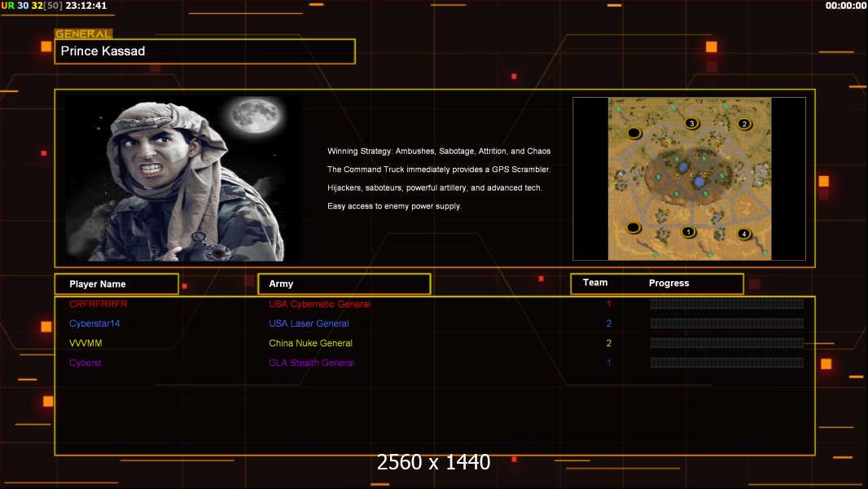Click the empty black marker left of marker 1

633,227
